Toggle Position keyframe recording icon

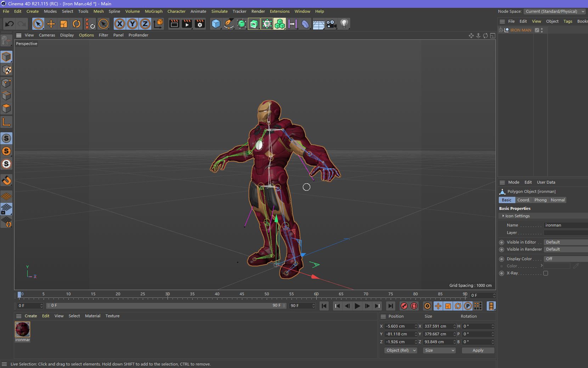point(438,306)
